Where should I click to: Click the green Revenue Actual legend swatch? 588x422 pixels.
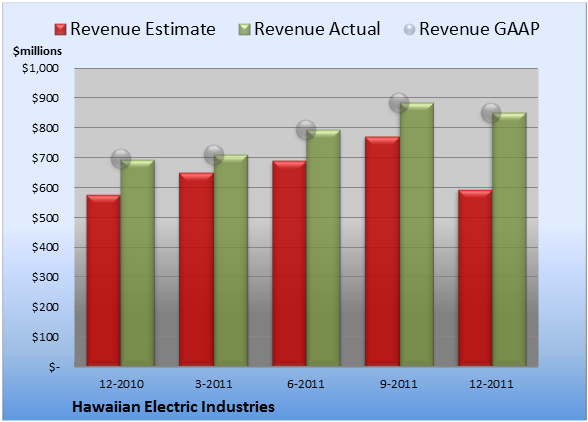[x=244, y=30]
